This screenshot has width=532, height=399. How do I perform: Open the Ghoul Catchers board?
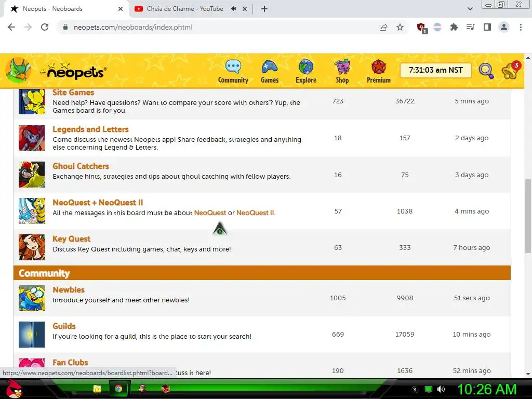pos(81,166)
